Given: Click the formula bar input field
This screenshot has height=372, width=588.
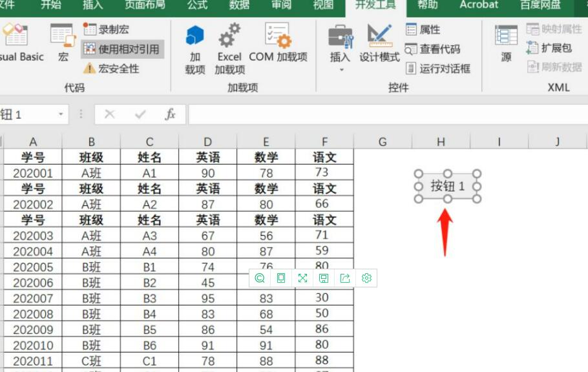Looking at the screenshot, I should click(x=386, y=114).
